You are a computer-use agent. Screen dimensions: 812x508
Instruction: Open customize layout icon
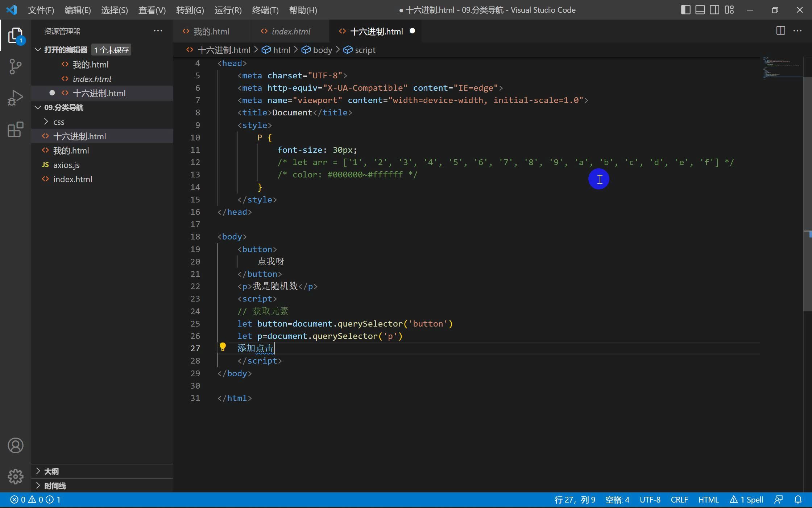pyautogui.click(x=729, y=10)
